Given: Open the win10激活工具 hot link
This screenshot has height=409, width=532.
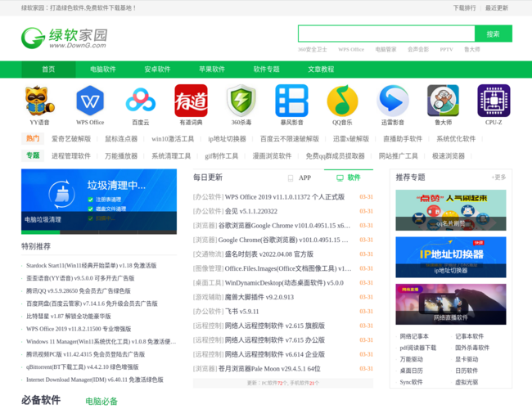Looking at the screenshot, I should [173, 139].
